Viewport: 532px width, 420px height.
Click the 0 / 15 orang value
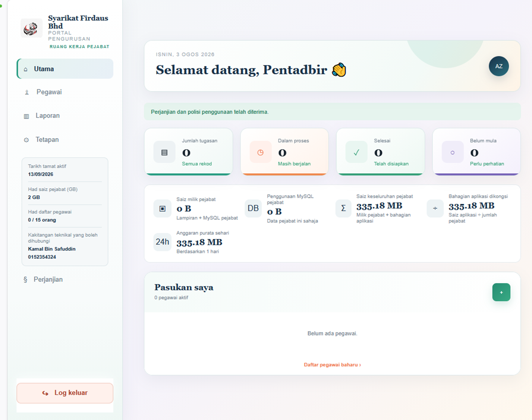(42, 220)
